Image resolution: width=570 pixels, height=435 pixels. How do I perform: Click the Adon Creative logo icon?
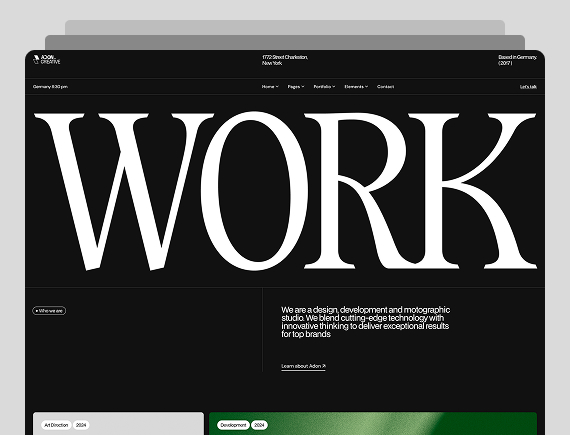tap(36, 59)
